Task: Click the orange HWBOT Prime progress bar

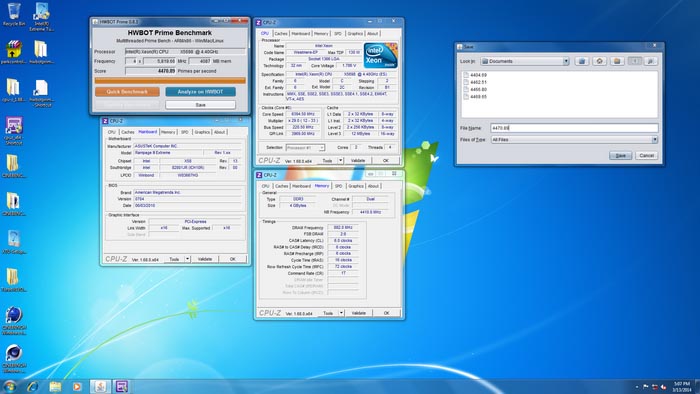Action: point(170,81)
